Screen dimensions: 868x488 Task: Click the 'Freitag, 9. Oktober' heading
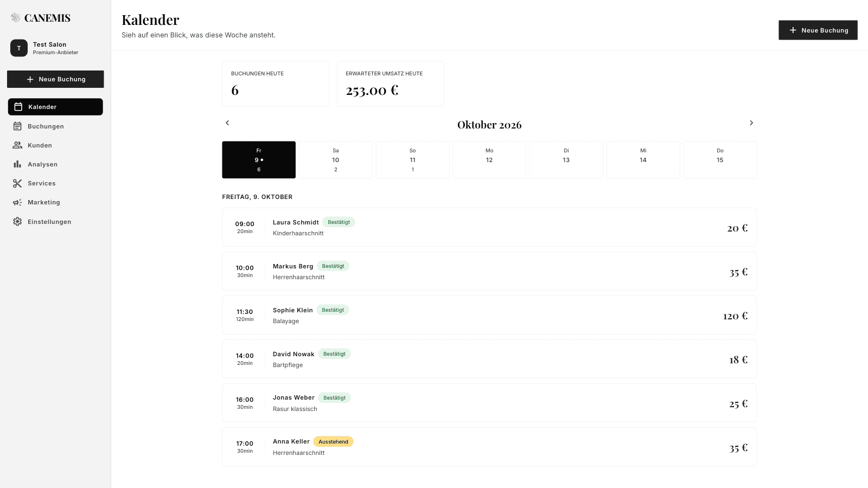pos(257,197)
